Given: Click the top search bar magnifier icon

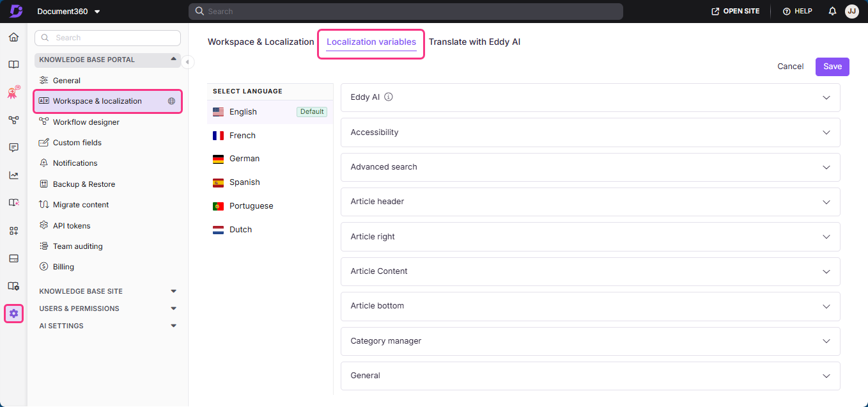Looking at the screenshot, I should click(x=199, y=12).
